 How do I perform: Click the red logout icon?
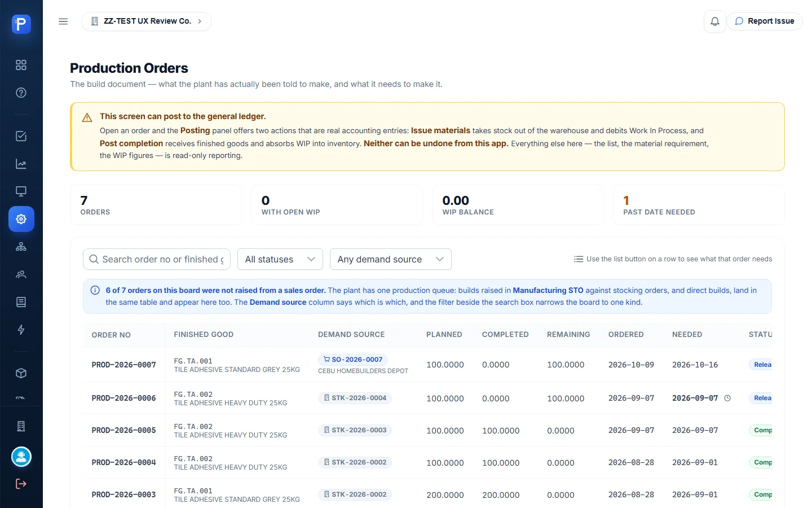21,484
